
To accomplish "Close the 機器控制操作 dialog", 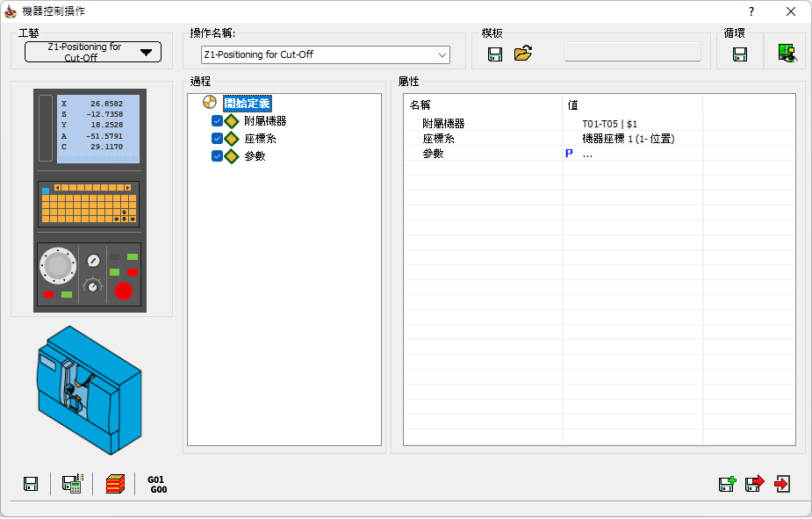I will (x=790, y=11).
